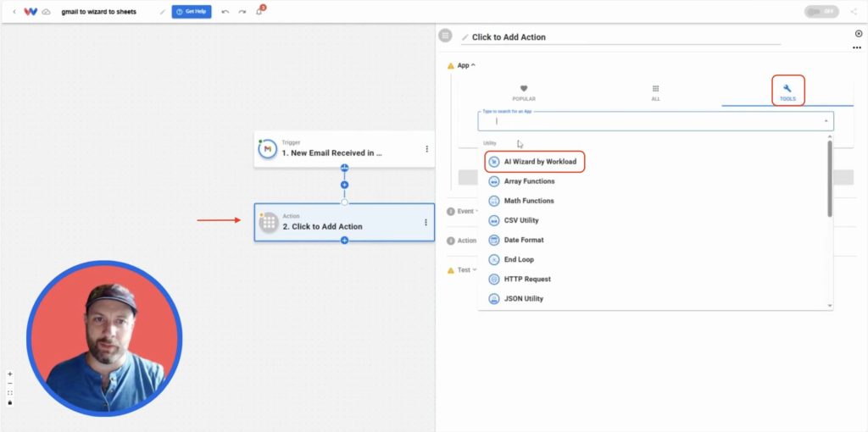Click the workflow name gmail to wizard to sheets
This screenshot has height=432, width=868.
99,12
